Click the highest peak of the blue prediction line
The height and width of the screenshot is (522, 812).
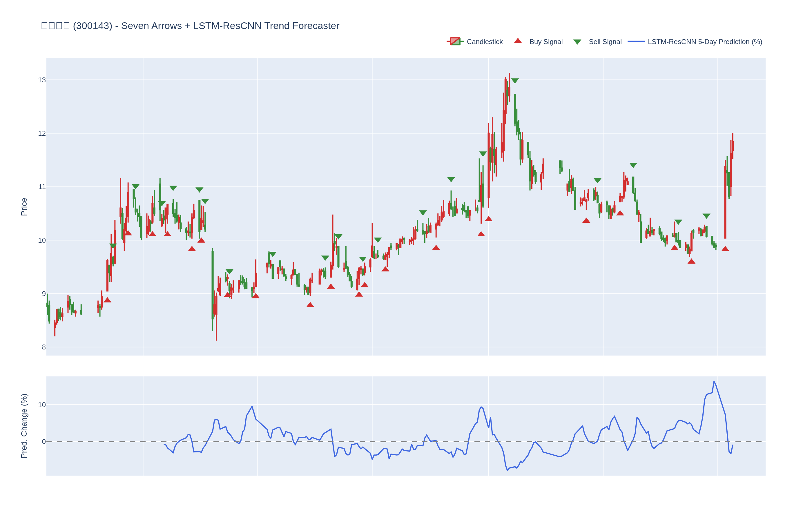[x=714, y=382]
